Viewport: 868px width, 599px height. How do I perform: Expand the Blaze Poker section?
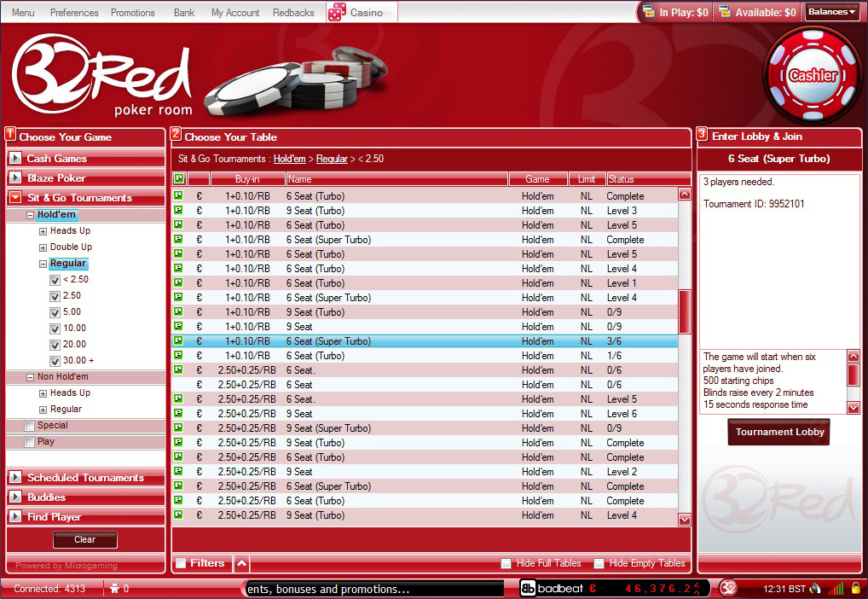coord(15,177)
